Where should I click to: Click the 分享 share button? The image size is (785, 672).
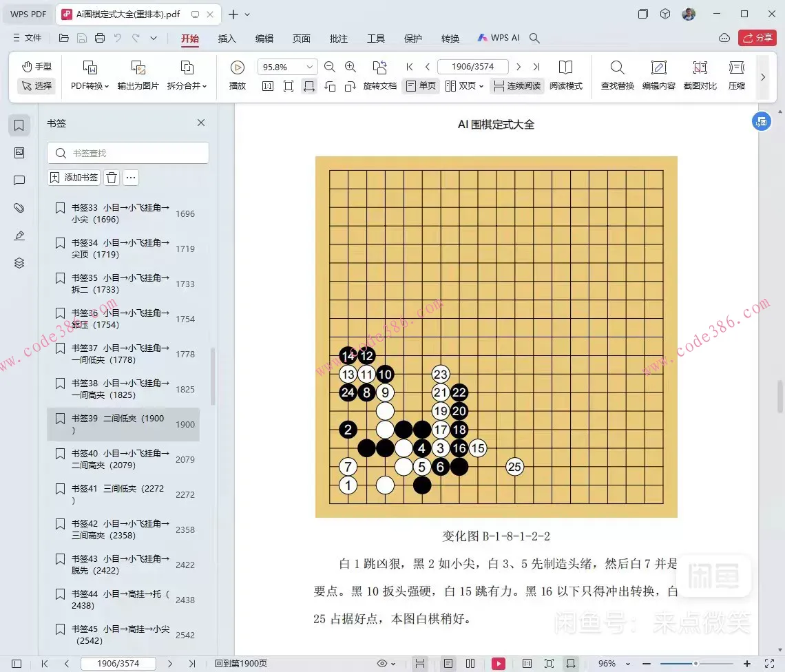coord(757,38)
